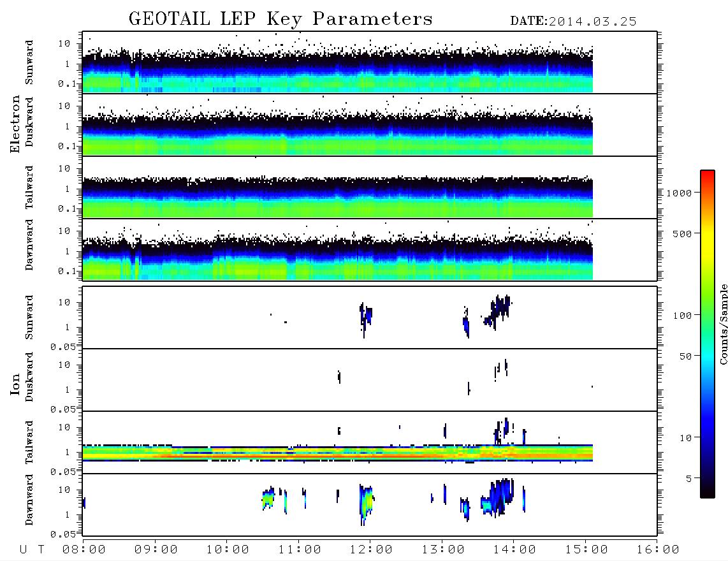The image size is (728, 561).
Task: Click the '11:00' time tick label
Action: coord(300,550)
